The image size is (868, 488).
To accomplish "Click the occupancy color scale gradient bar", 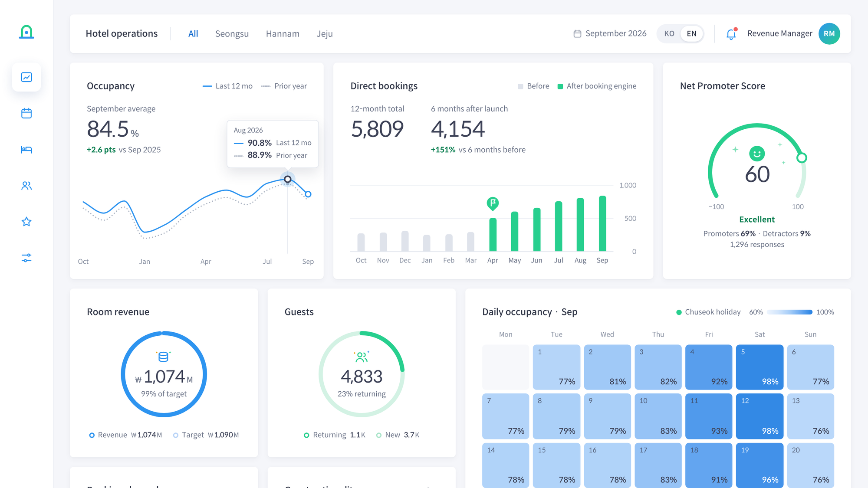I will coord(789,312).
